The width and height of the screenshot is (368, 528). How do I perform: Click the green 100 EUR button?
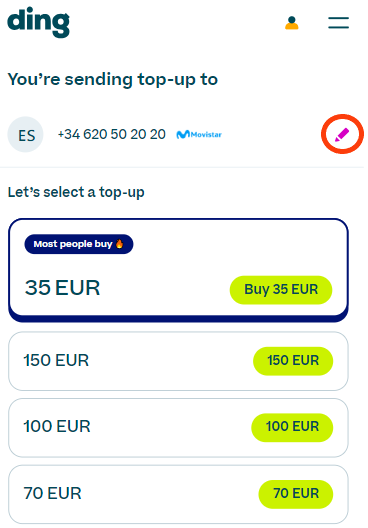coord(292,427)
